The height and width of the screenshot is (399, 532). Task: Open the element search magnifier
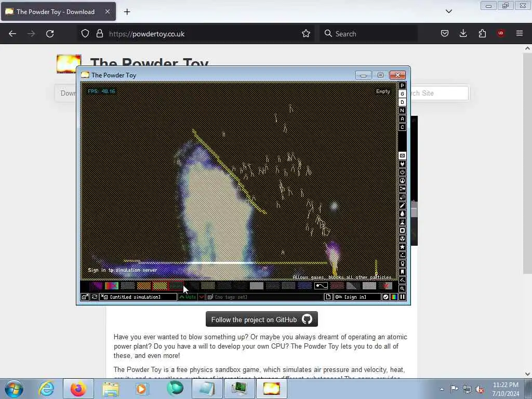click(x=402, y=288)
